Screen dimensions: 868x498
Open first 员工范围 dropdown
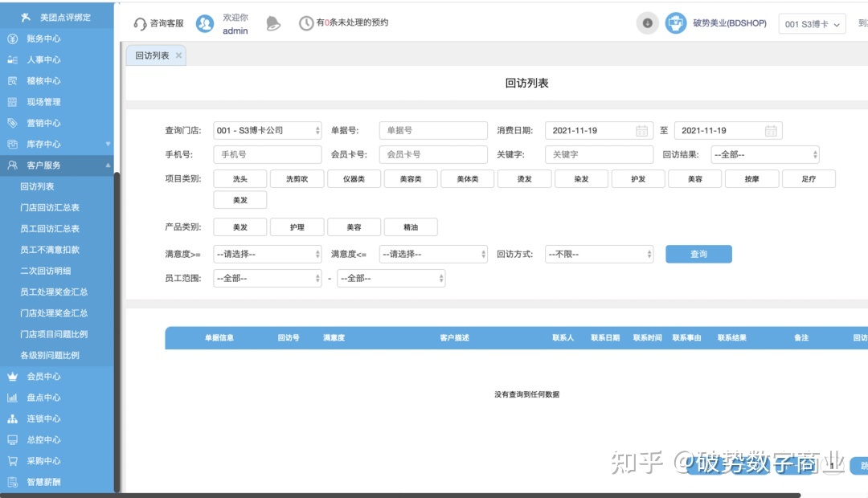pyautogui.click(x=268, y=279)
